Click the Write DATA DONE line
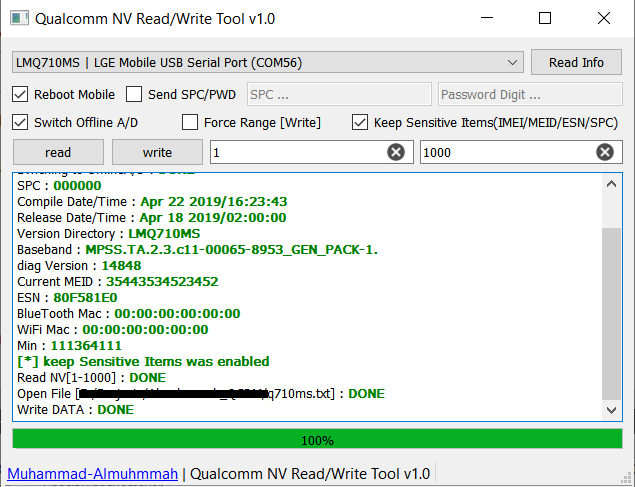The height and width of the screenshot is (487, 635). (x=75, y=409)
